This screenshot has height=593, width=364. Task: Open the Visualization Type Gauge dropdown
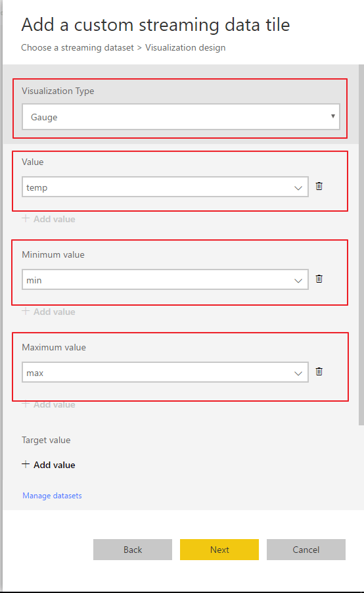point(181,117)
